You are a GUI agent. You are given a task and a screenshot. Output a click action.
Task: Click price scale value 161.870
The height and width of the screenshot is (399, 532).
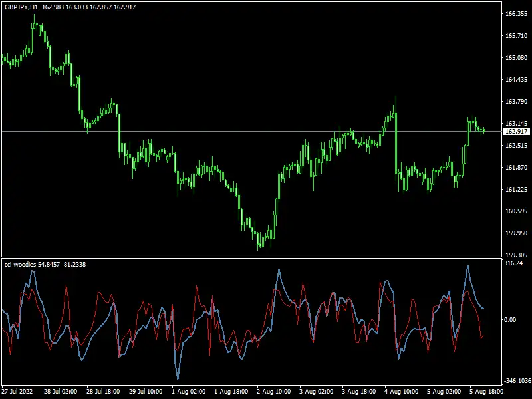coord(517,168)
